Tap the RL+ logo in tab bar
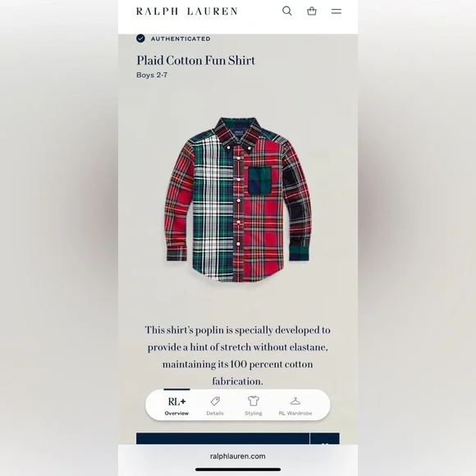 coord(176,401)
